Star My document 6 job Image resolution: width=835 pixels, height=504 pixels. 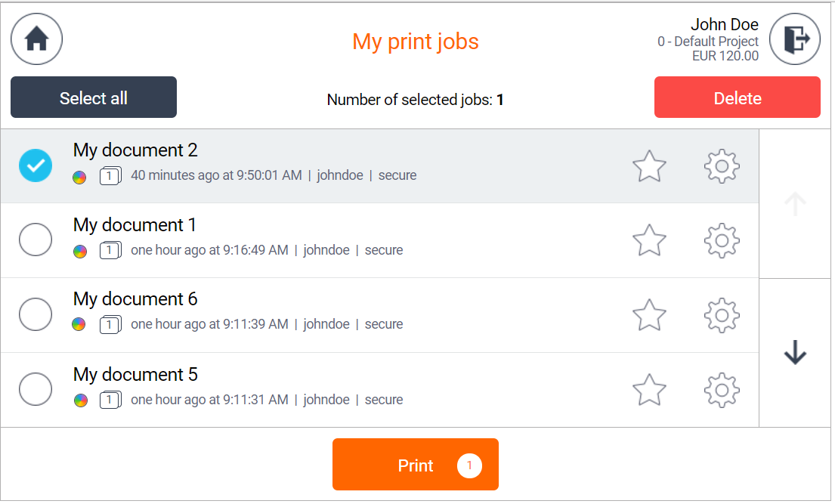[649, 315]
